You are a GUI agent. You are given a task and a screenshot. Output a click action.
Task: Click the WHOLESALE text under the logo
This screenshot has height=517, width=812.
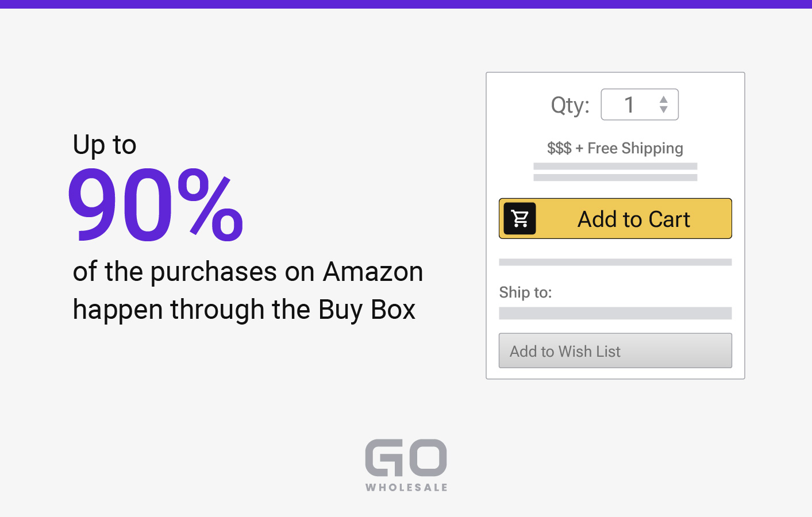(x=406, y=487)
